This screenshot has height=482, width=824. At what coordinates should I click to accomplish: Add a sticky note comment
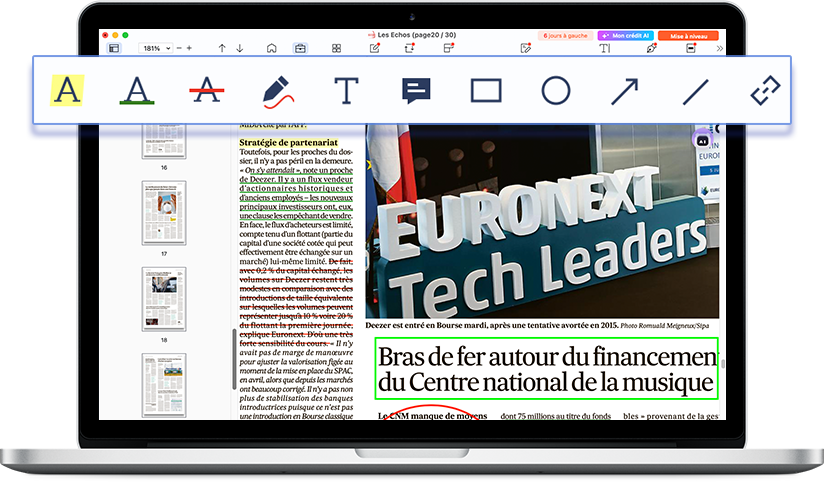point(416,91)
